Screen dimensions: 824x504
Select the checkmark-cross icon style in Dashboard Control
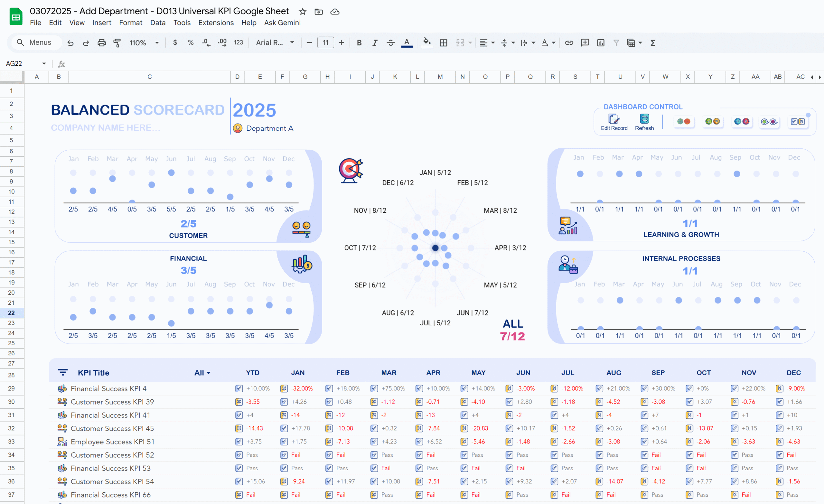tap(798, 121)
